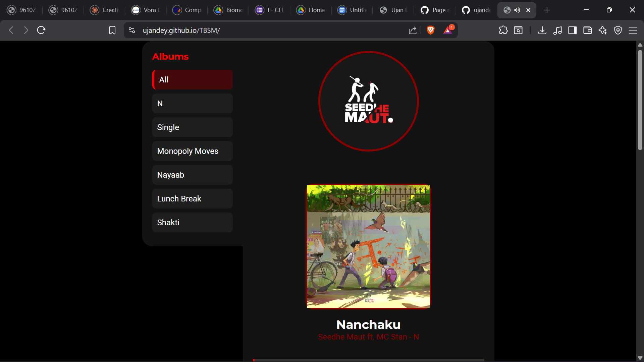Open the Extensions puzzle icon
Screen dimensions: 644x362
pos(503,30)
